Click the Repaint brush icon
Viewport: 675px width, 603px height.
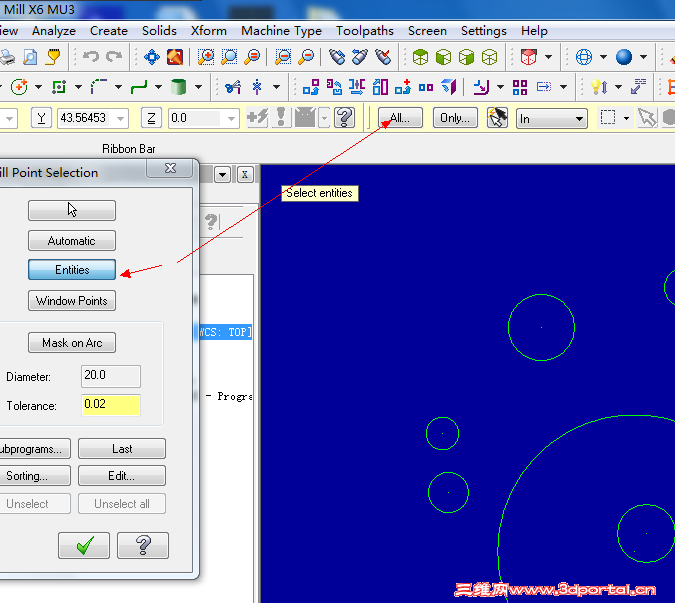point(175,57)
